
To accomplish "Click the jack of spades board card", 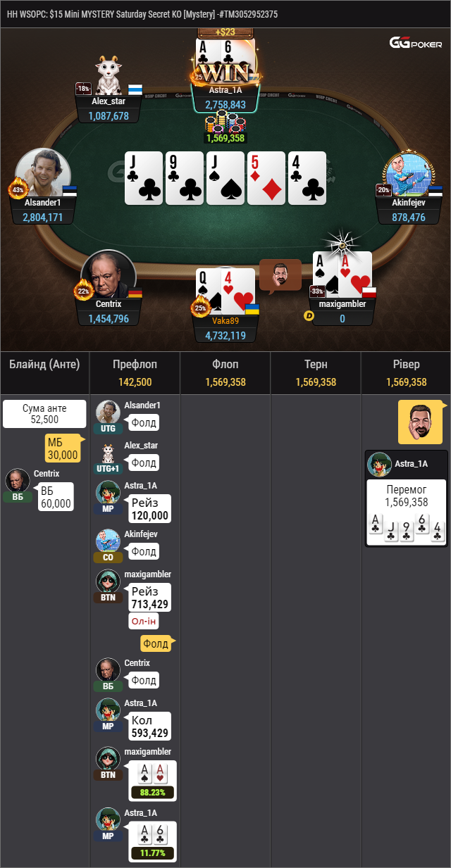I will 225,178.
